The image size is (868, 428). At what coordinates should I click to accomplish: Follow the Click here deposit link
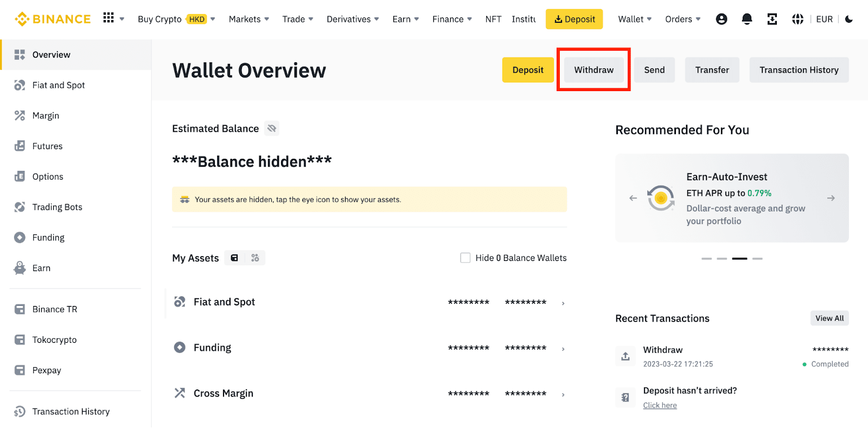[660, 405]
